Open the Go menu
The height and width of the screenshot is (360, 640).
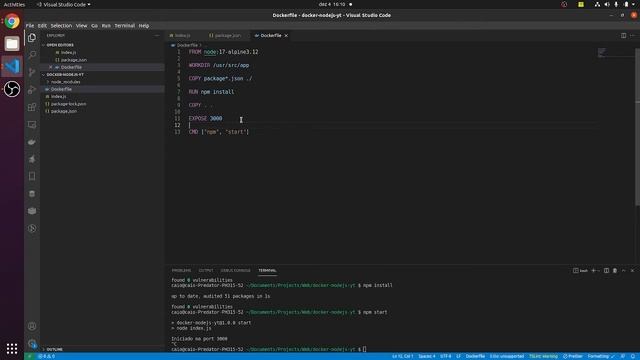[x=94, y=26]
